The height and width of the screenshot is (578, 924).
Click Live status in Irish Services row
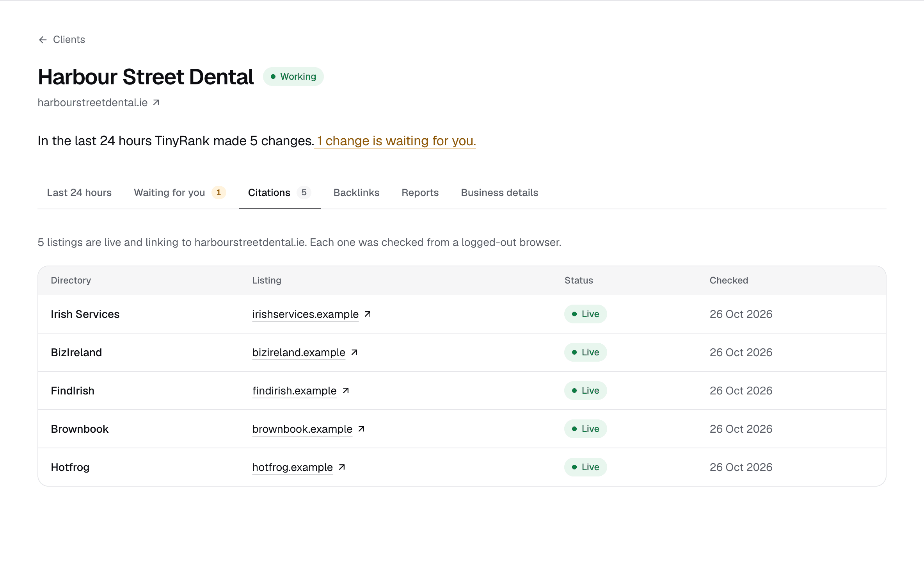click(585, 314)
